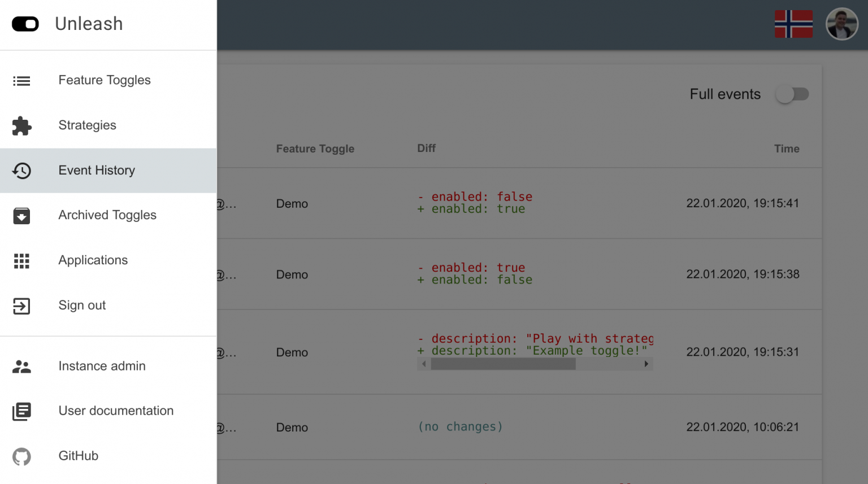The image size is (868, 484).
Task: Open the Applications grid icon
Action: 21,260
